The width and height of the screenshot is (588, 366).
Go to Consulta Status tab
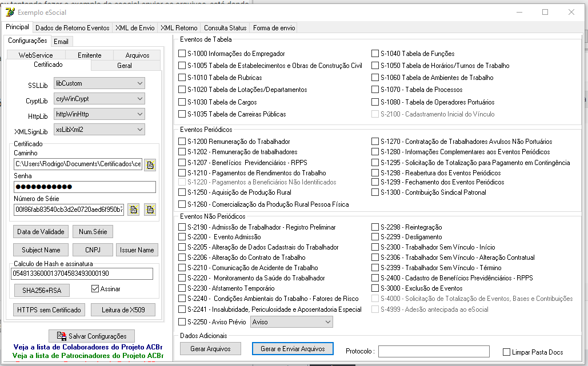click(225, 28)
